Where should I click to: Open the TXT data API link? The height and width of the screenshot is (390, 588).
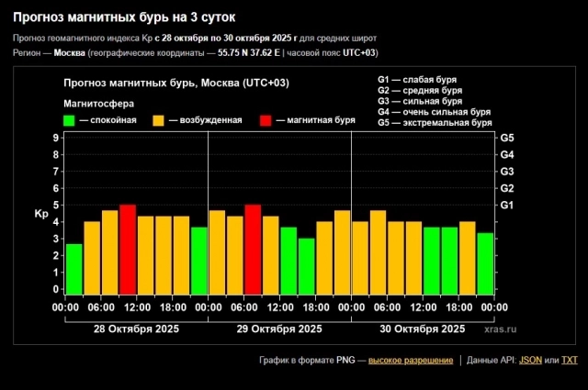[x=570, y=361]
